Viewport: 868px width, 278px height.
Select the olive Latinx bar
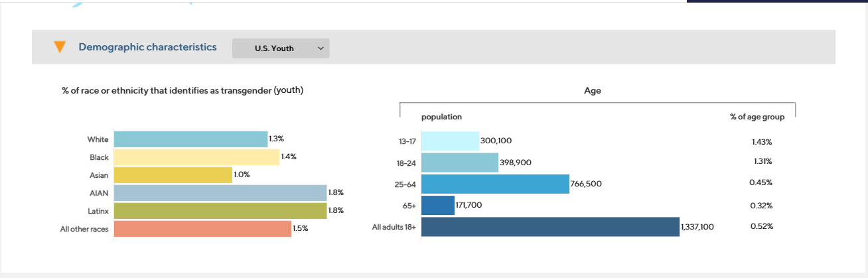[x=220, y=210]
